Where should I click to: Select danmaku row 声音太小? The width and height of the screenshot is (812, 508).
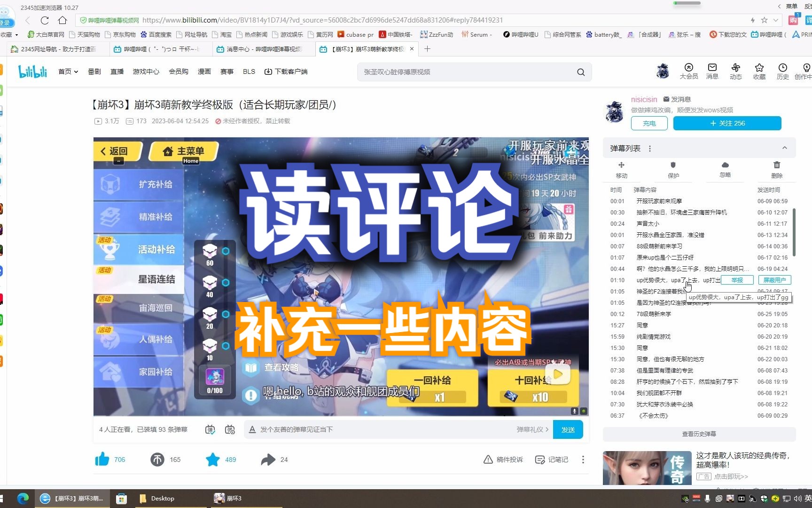(699, 223)
